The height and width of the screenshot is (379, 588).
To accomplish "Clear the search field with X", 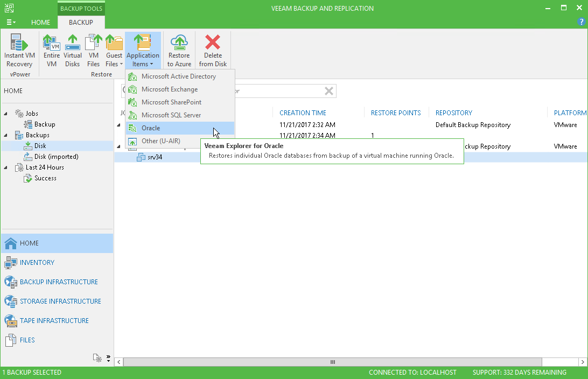I will 329,91.
